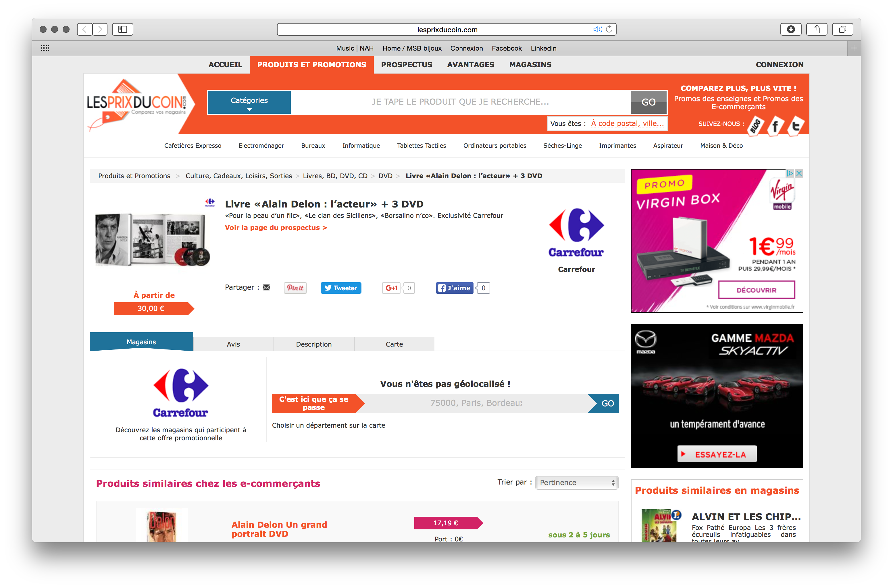Open the Twitter tag icon beside Suivez-nous
This screenshot has height=588, width=893.
point(795,126)
